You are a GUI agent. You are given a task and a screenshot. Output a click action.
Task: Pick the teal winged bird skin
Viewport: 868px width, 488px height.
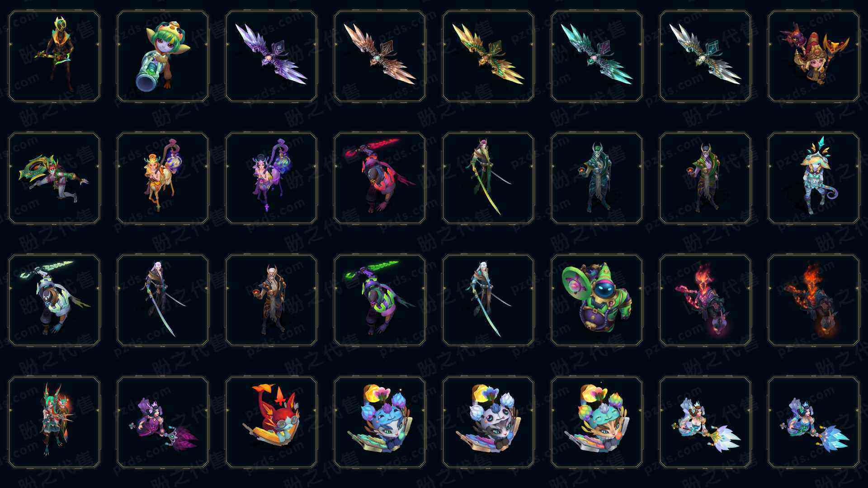[597, 56]
